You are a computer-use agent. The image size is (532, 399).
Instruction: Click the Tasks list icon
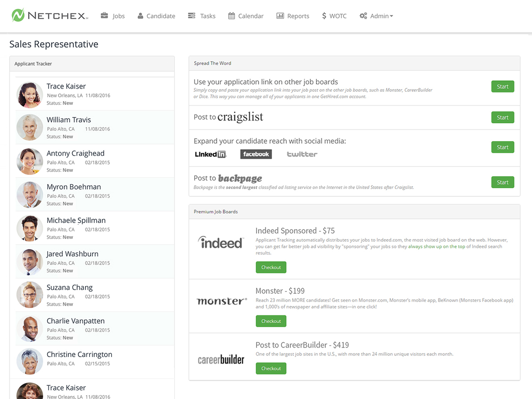click(192, 16)
